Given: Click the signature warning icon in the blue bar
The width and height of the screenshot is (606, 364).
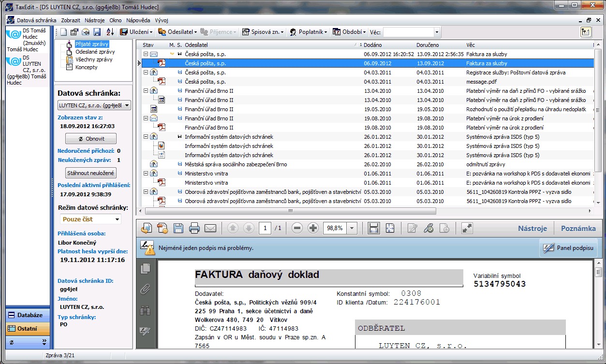Looking at the screenshot, I should 147,248.
